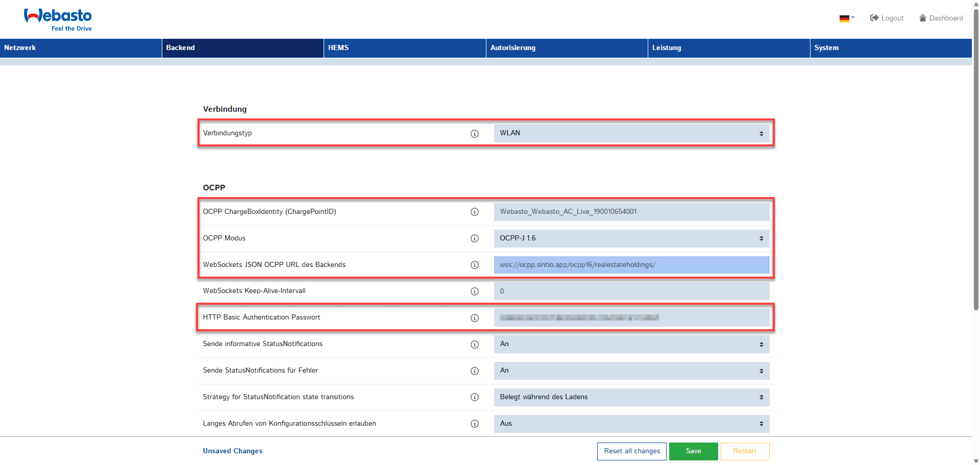Click the OCPP section heading
Image resolution: width=980 pixels, height=465 pixels.
[x=214, y=188]
